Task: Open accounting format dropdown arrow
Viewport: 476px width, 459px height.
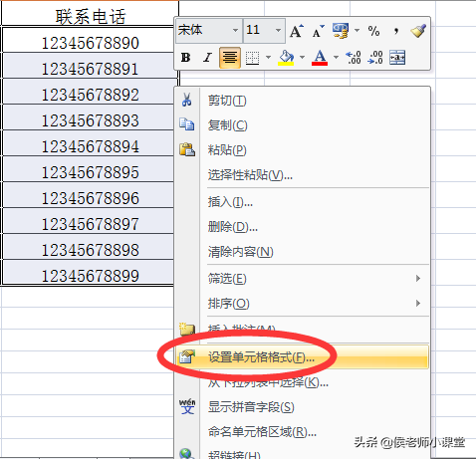Action: (357, 31)
